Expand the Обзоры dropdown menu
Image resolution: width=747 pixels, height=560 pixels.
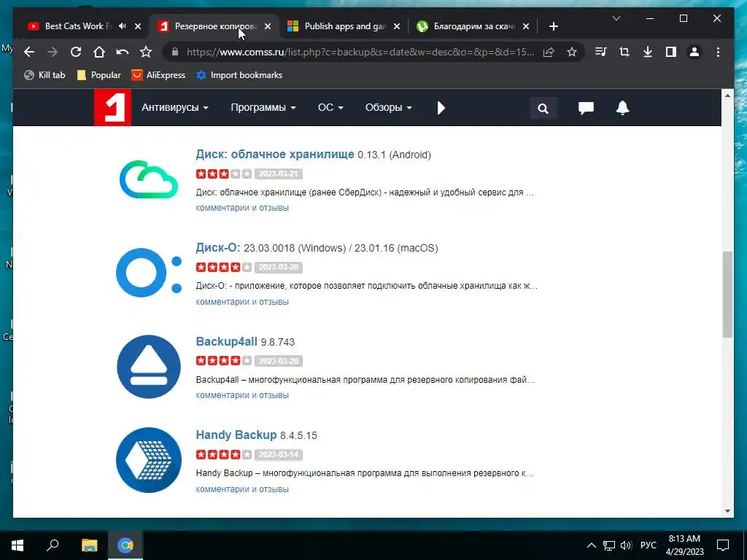pyautogui.click(x=388, y=108)
